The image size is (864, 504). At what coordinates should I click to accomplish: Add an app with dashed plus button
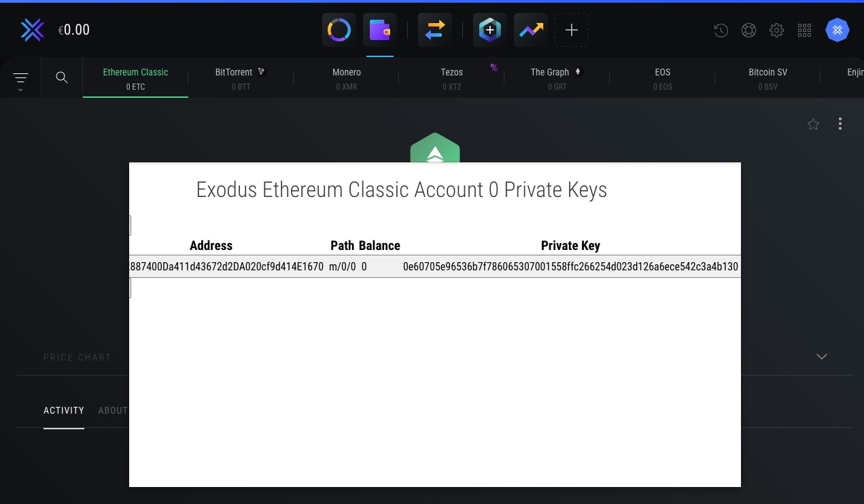click(x=572, y=30)
